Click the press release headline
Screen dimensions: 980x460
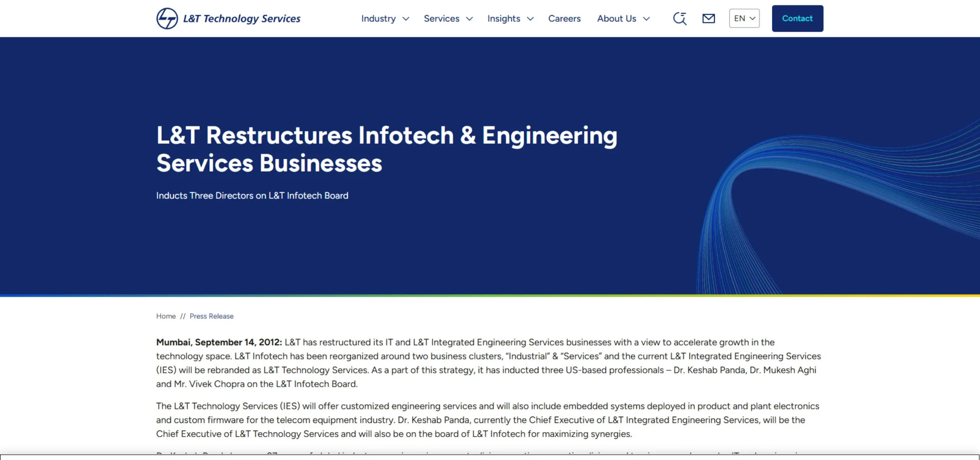tap(386, 148)
